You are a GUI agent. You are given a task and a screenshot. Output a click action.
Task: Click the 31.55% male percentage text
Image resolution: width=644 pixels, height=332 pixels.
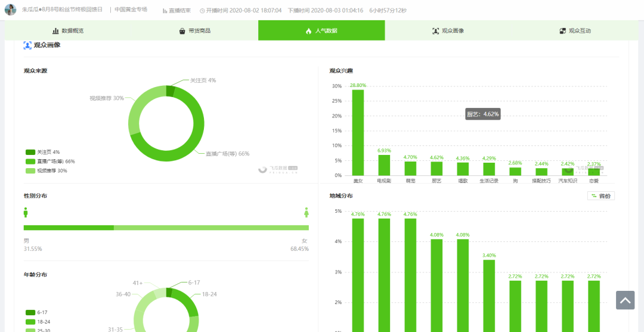coord(33,249)
